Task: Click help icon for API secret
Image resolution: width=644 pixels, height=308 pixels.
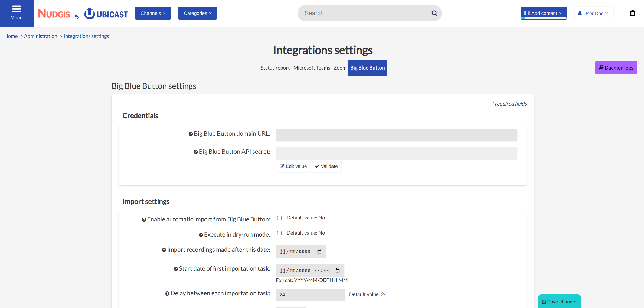Action: (196, 152)
